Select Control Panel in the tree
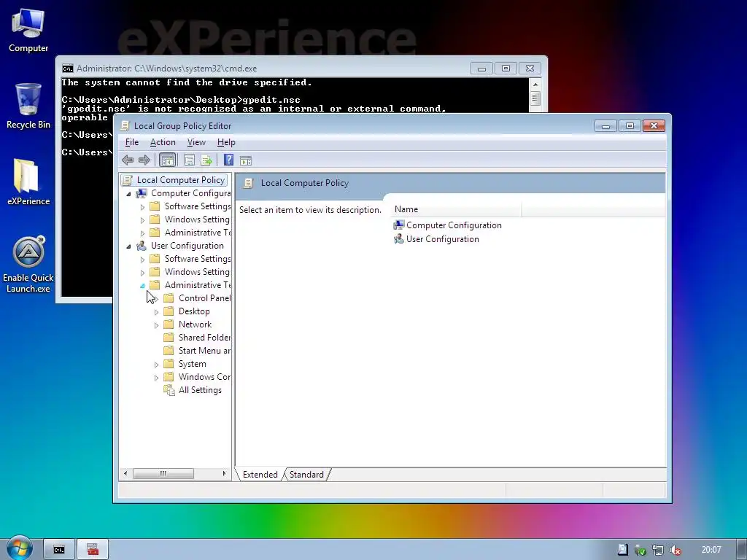Screen dimensions: 747x560 [x=204, y=298]
